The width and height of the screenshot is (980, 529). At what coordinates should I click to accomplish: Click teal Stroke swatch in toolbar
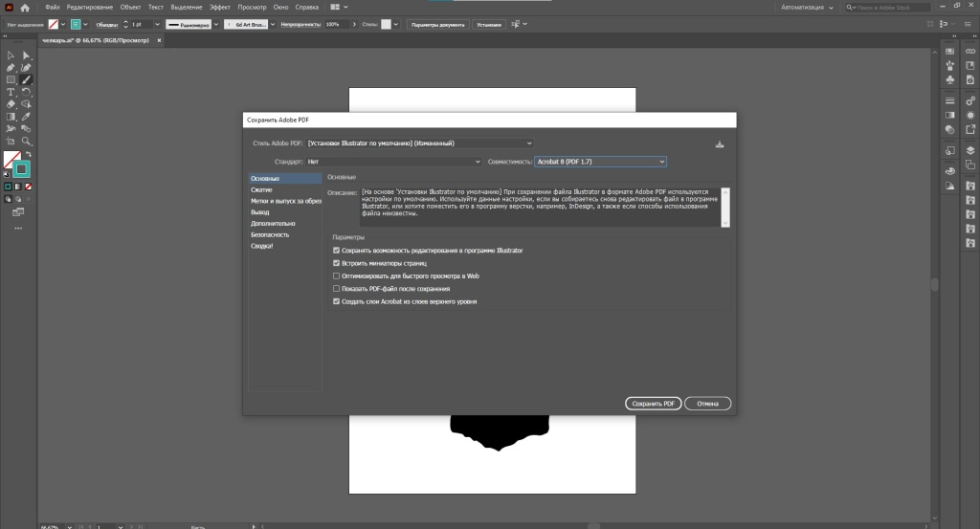click(22, 169)
